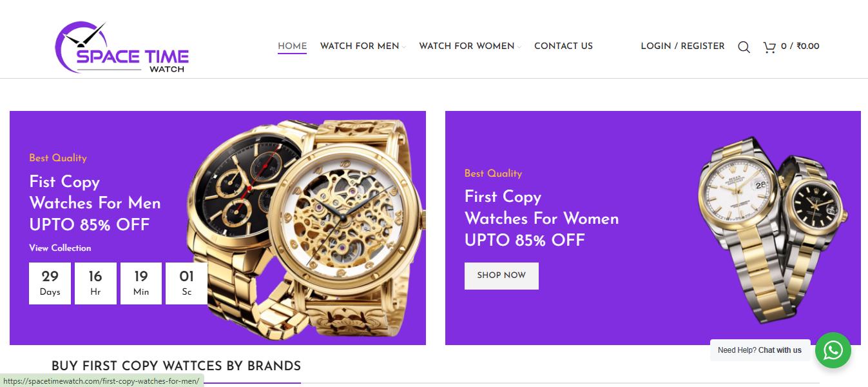Screen dimensions: 868x387
Task: Click the Need Help? Chat with us label
Action: pyautogui.click(x=760, y=350)
